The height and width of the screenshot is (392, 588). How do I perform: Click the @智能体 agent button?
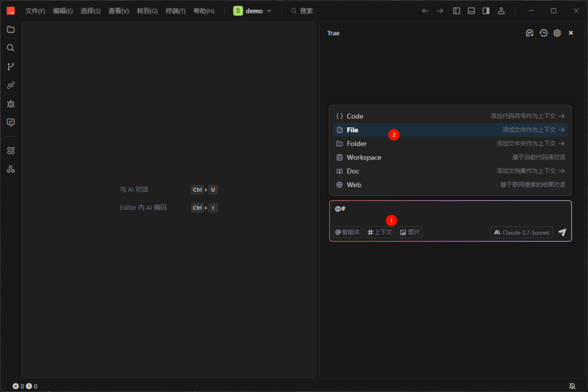347,232
